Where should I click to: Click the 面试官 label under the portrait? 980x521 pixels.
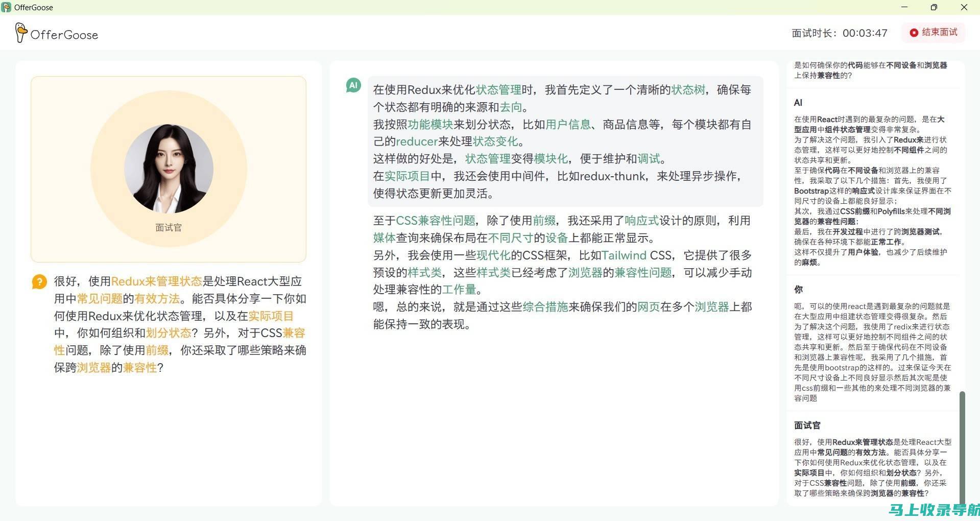[x=169, y=227]
